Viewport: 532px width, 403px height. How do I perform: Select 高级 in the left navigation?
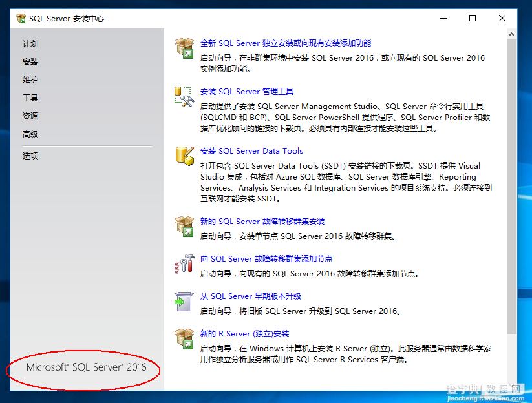tap(30, 134)
